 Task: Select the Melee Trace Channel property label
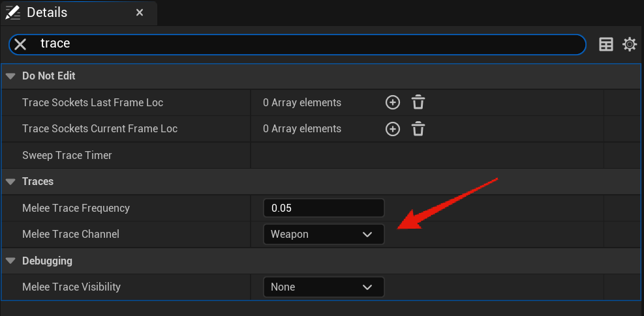pyautogui.click(x=70, y=235)
